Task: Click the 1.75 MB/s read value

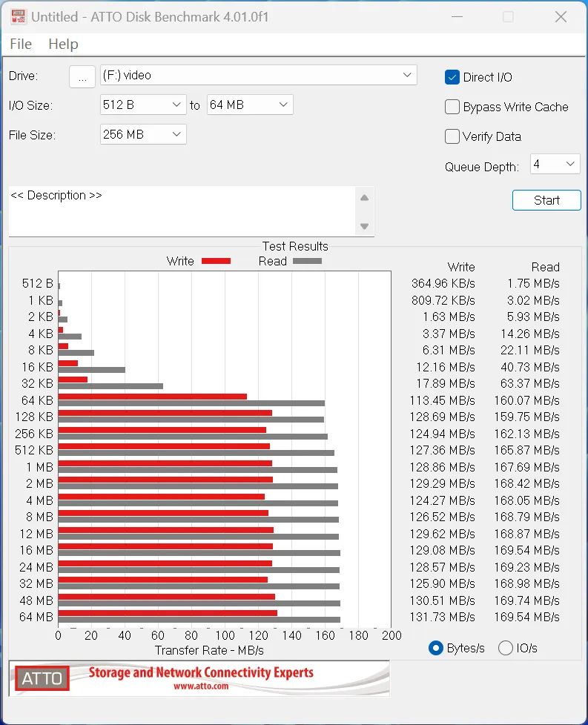Action: point(533,283)
